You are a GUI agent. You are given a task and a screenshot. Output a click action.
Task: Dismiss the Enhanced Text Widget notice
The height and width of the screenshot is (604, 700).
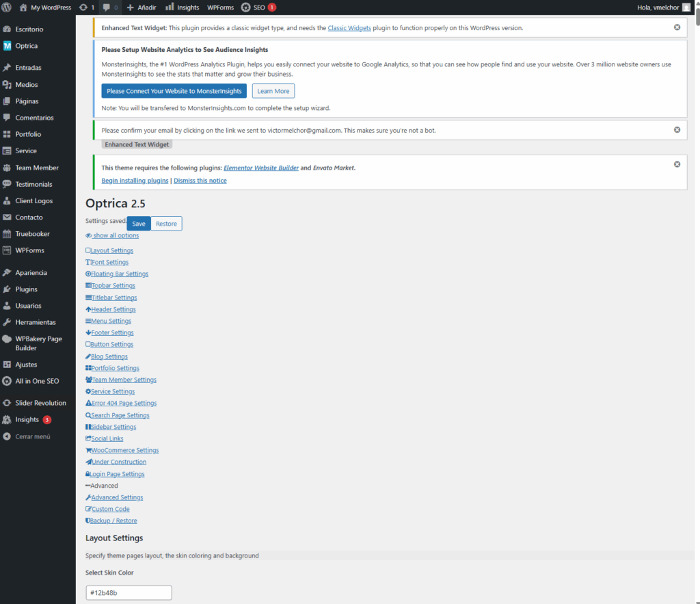coord(677,27)
